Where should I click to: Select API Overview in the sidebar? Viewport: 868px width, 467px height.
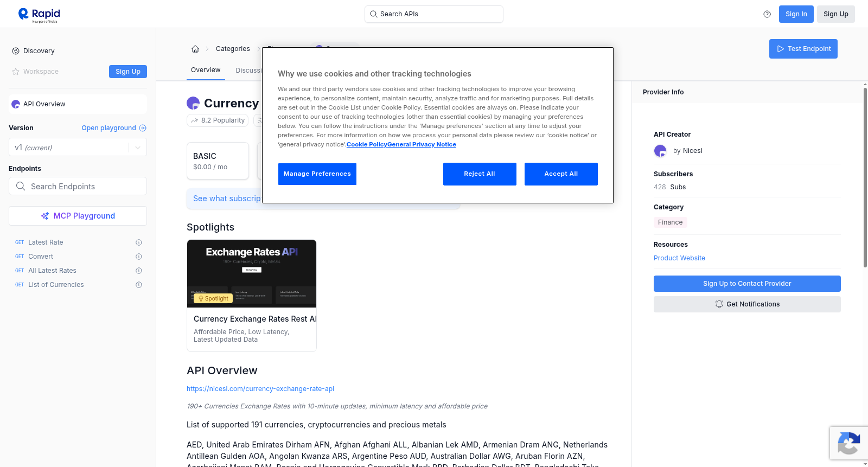[78, 104]
